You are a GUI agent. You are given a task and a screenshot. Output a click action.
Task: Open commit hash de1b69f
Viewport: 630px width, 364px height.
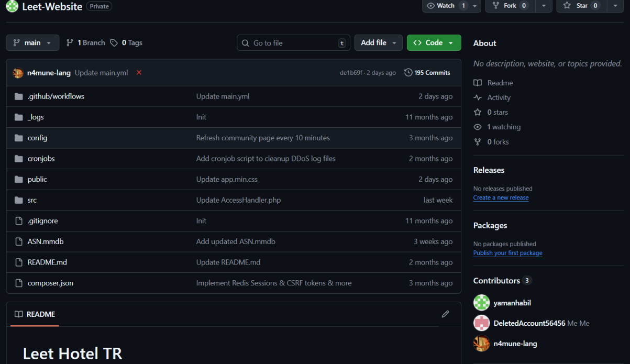351,73
